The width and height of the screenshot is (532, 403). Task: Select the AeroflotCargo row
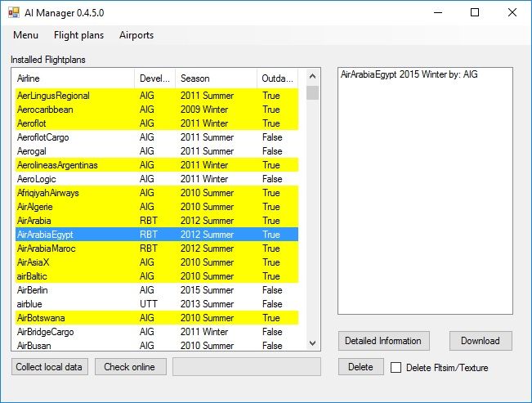[x=157, y=137]
